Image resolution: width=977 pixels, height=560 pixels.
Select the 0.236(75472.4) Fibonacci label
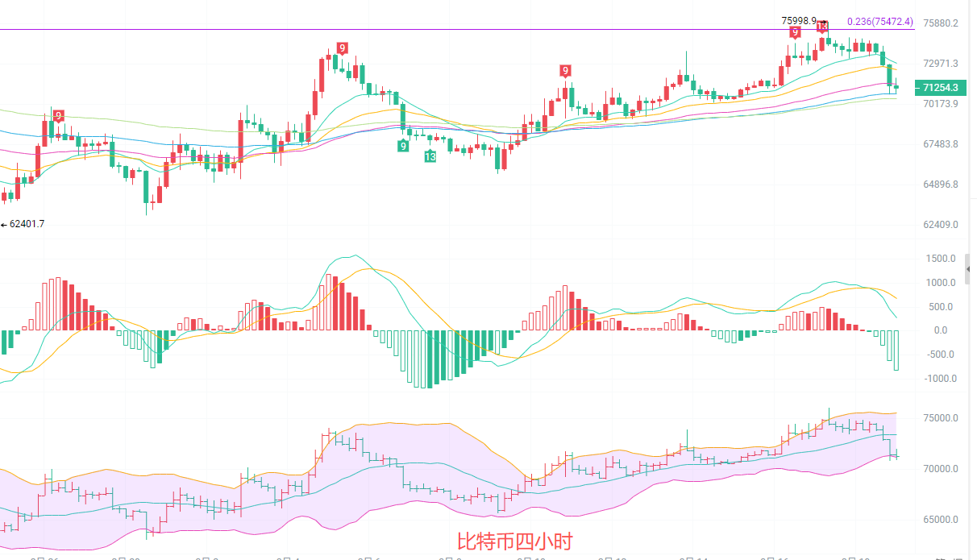click(879, 22)
